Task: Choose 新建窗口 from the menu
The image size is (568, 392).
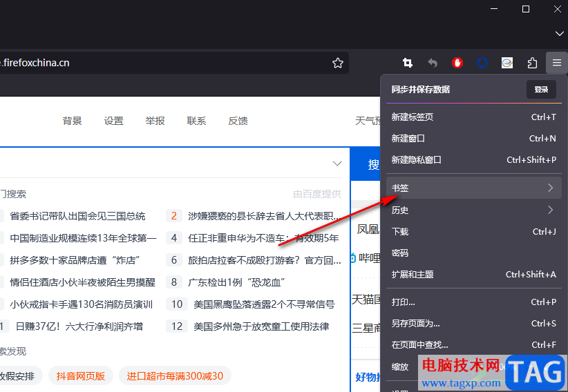Action: pos(474,138)
